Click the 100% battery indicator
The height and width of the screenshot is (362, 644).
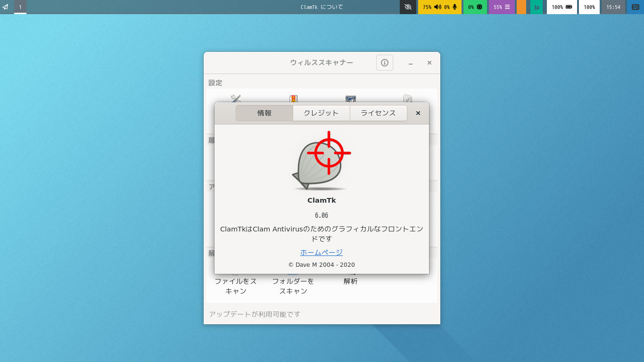point(562,7)
